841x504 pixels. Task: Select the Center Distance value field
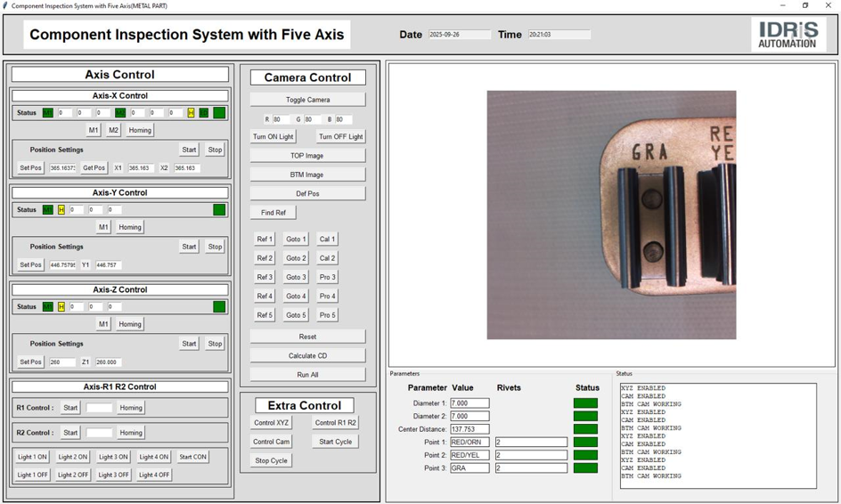[x=469, y=429]
